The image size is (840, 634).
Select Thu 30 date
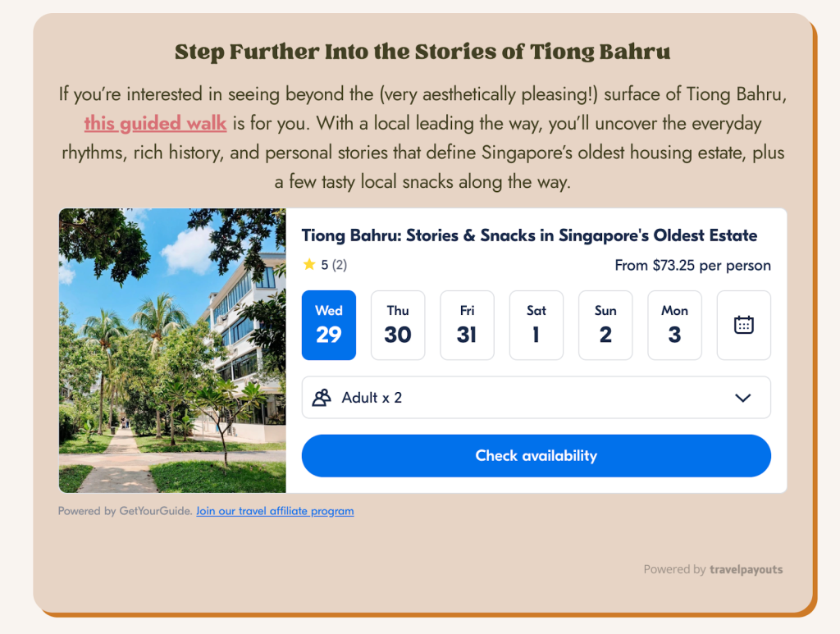(x=398, y=325)
